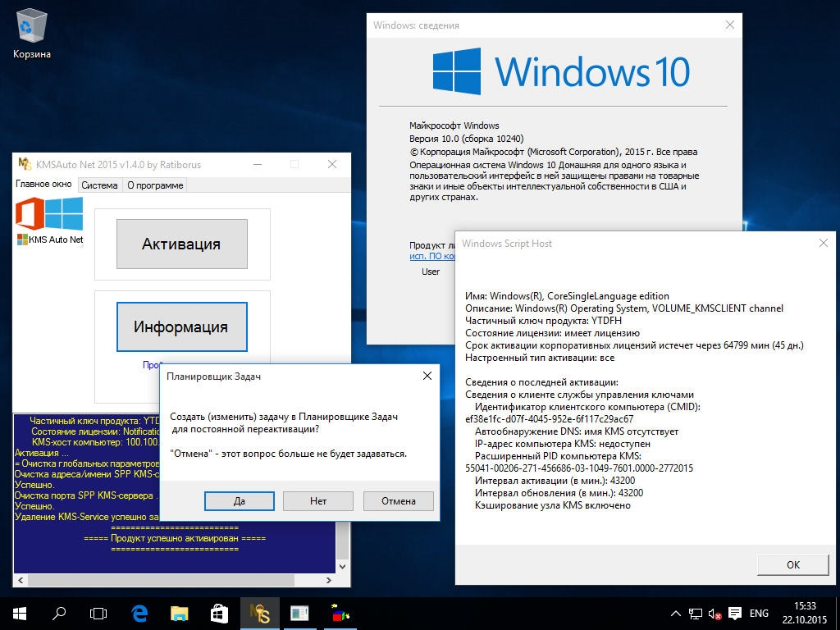Screen dimensions: 840x630
Task: Expand the hidden tray icons chevron
Action: [x=676, y=613]
